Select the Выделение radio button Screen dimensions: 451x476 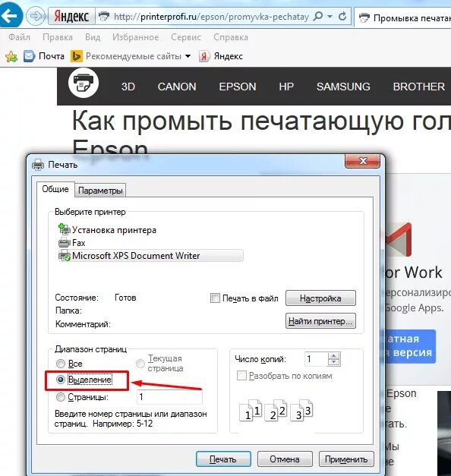pos(61,380)
